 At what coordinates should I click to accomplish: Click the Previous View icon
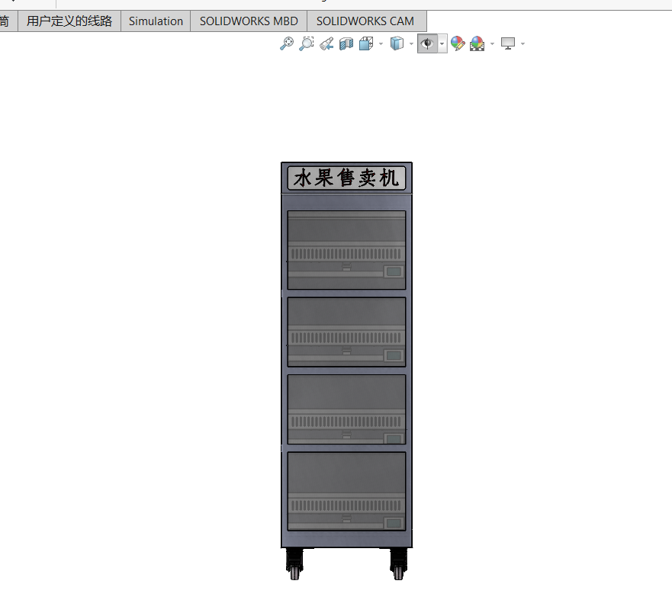326,43
